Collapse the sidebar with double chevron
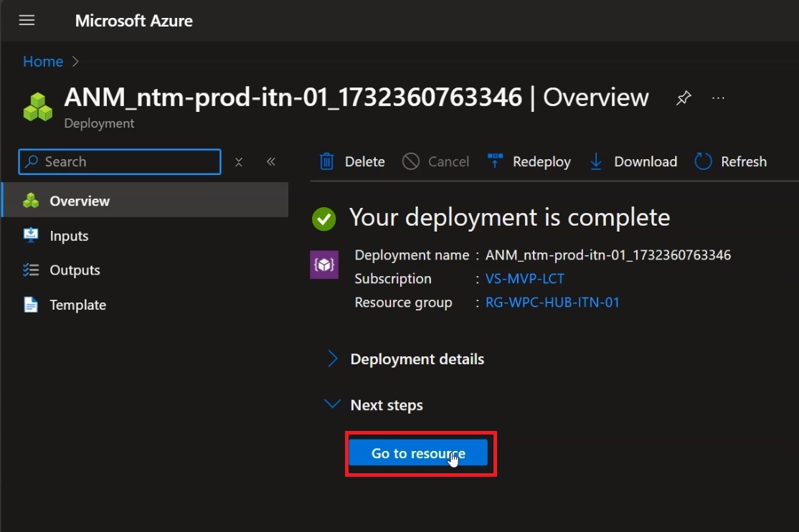The height and width of the screenshot is (532, 799). pyautogui.click(x=271, y=161)
